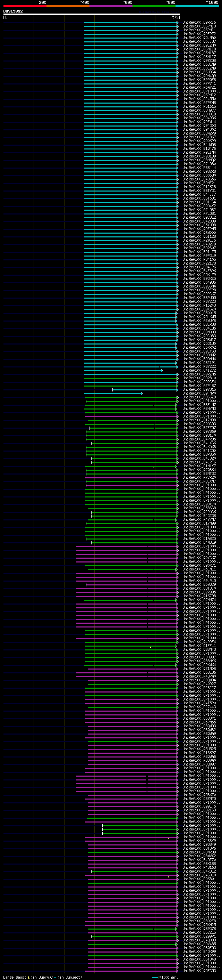Viewport: 222px width, 980px height.
Task: Click the label UniRef100_P40927
Action: [199, 684]
